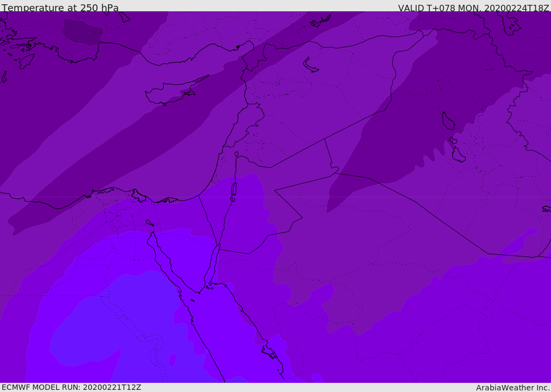Click the 'Temperature at 250 hPa' title
551x392 pixels.
(x=60, y=8)
